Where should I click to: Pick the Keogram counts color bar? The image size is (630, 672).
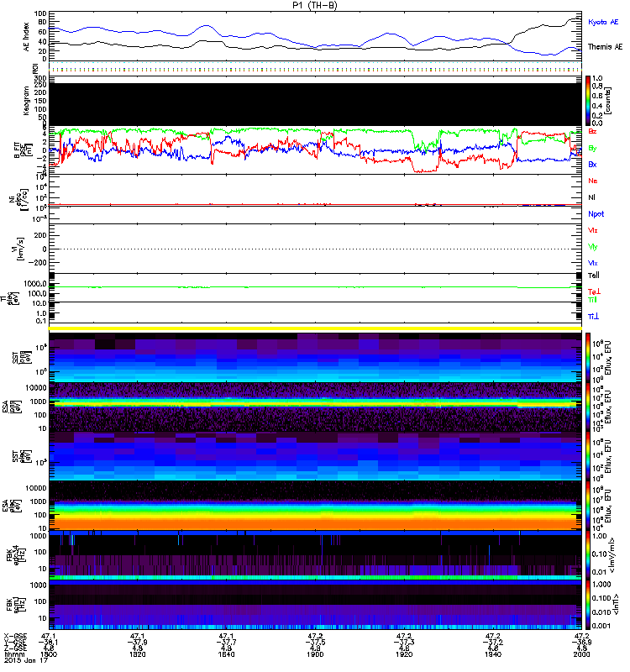[588, 100]
